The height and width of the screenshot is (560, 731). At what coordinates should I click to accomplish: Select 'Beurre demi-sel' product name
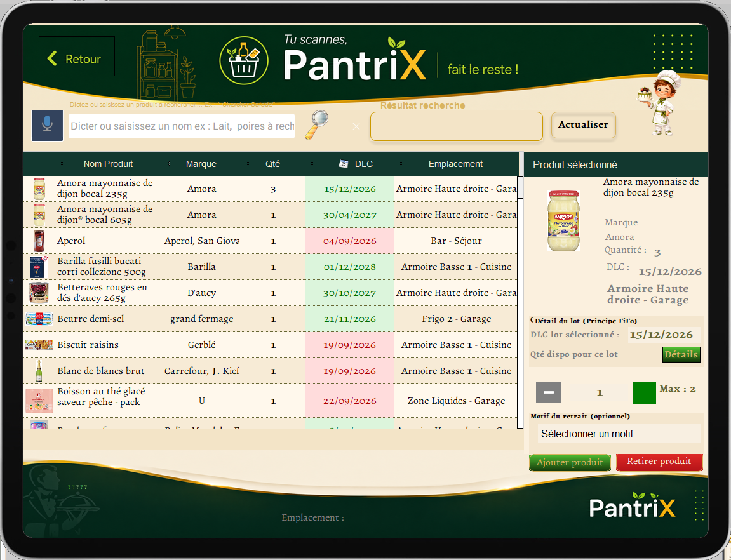click(90, 319)
